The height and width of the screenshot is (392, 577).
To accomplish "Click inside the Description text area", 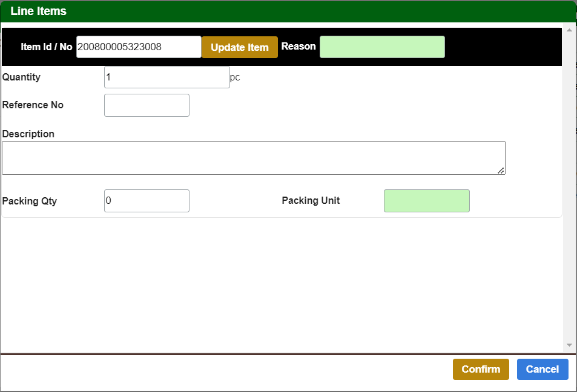I will [x=254, y=157].
